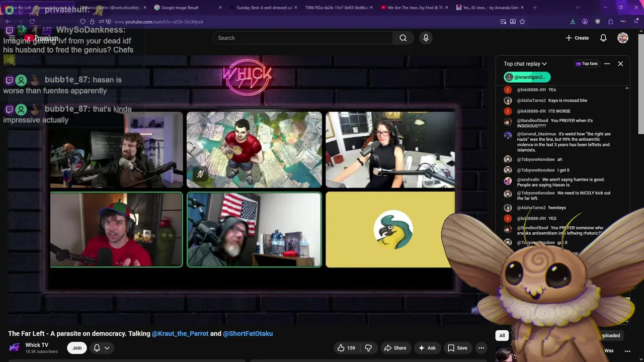
Task: Close the Google Image Result tab
Action: point(220,8)
